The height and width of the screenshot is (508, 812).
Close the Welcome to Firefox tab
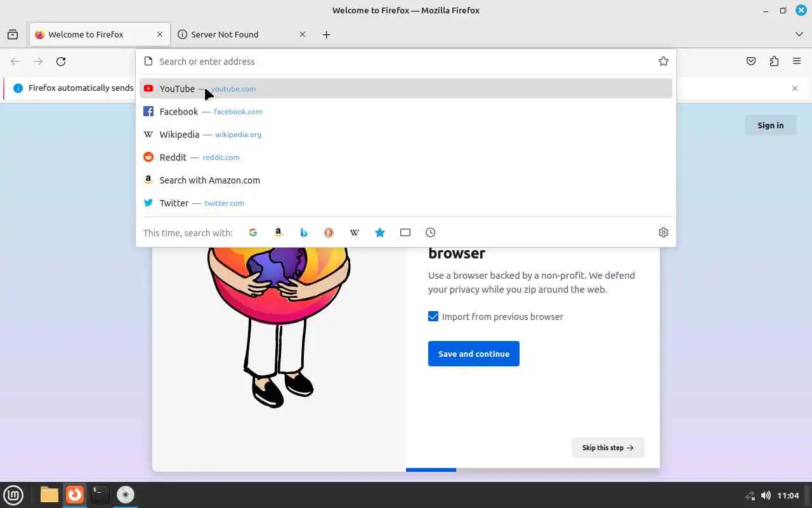tap(160, 34)
